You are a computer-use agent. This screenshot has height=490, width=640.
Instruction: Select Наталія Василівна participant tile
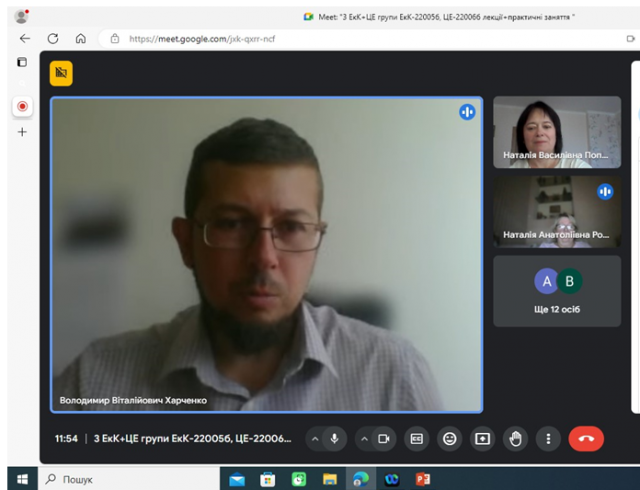tap(557, 132)
